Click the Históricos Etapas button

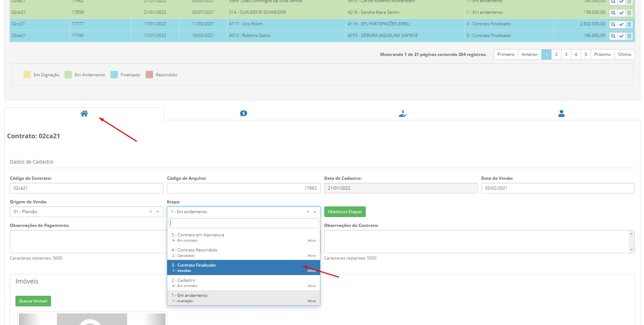click(345, 212)
